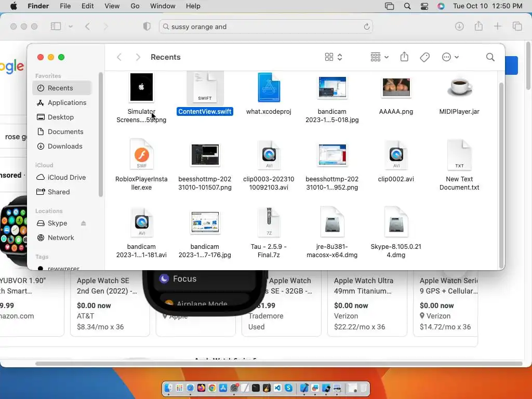The width and height of the screenshot is (532, 399).
Task: Eject the Skype volume
Action: pos(84,223)
